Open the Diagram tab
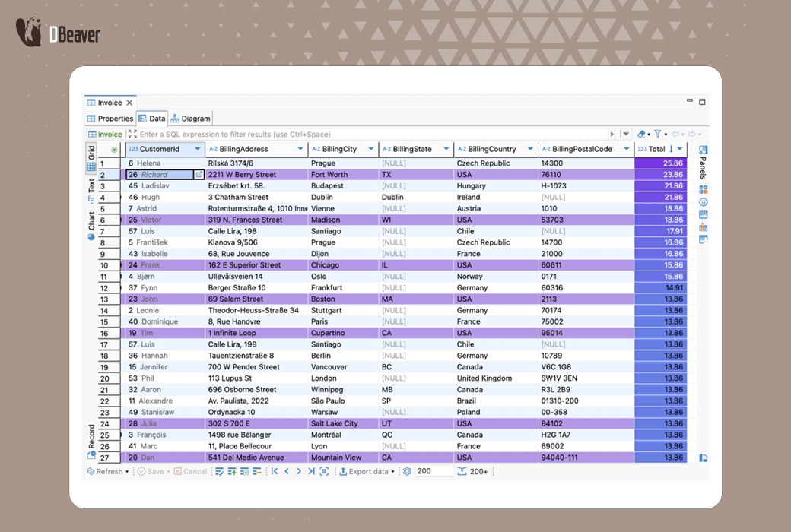Screen dimensions: 791x532 pos(191,118)
